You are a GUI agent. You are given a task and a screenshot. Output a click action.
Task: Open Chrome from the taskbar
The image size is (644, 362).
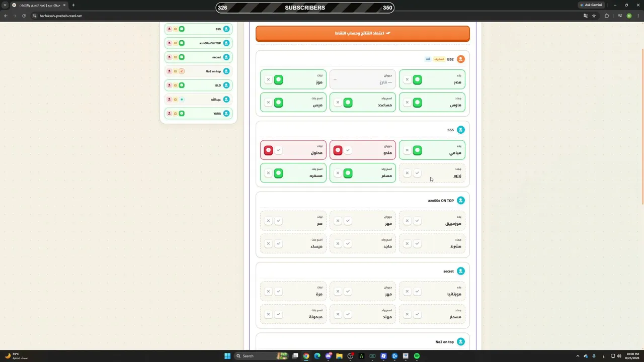click(x=306, y=356)
